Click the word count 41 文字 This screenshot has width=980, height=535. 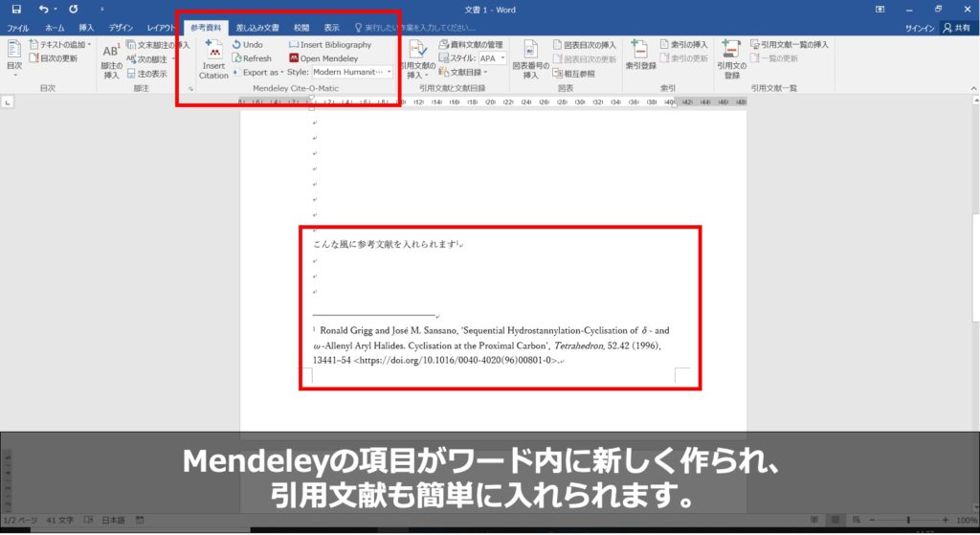point(60,520)
